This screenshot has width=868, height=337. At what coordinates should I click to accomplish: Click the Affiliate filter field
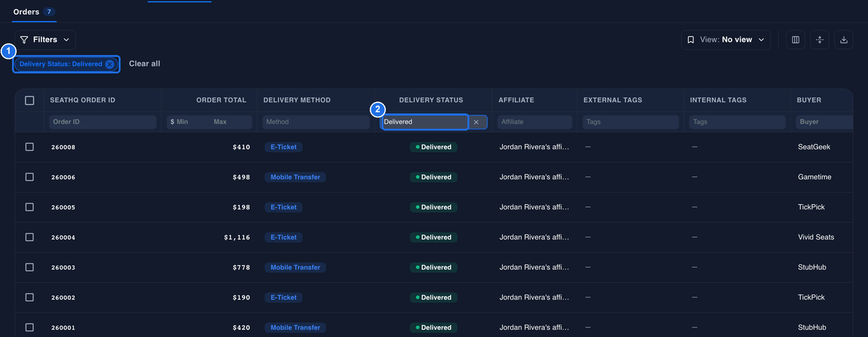(x=536, y=122)
